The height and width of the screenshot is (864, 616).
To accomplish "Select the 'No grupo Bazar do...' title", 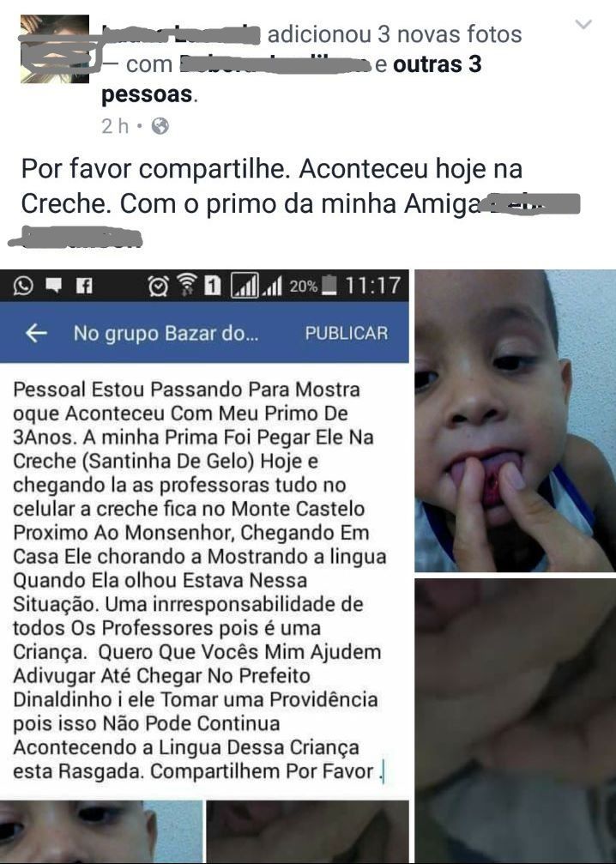I will pos(166,334).
